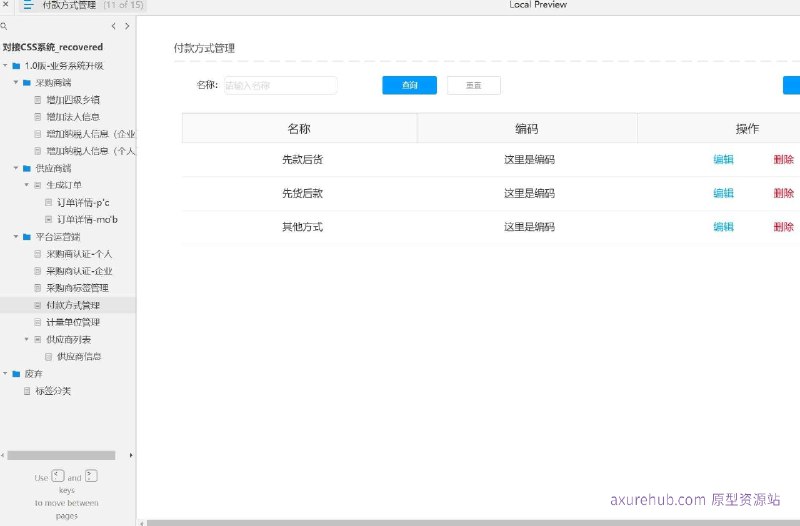
Task: Open the 计量单位管理 page
Action: pyautogui.click(x=73, y=322)
